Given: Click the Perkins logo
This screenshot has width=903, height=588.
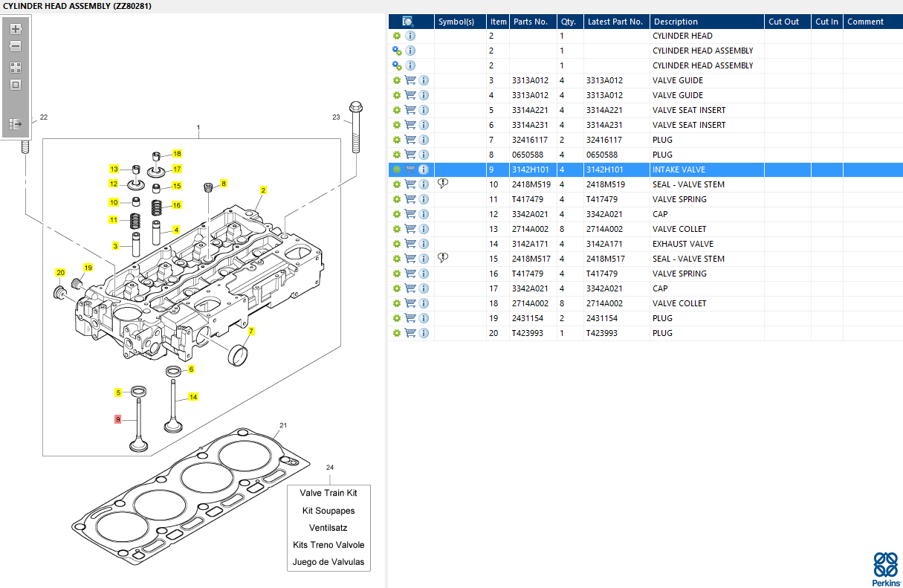Looking at the screenshot, I should tap(885, 569).
